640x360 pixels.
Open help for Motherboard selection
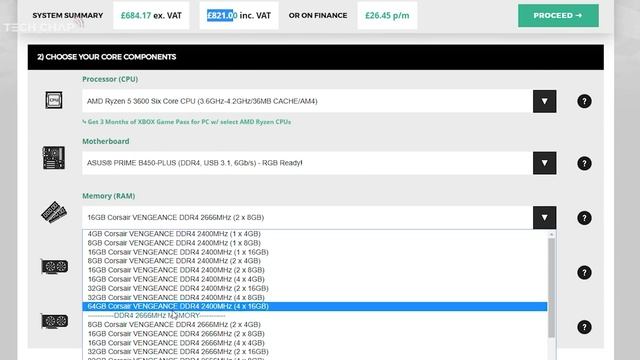(584, 163)
